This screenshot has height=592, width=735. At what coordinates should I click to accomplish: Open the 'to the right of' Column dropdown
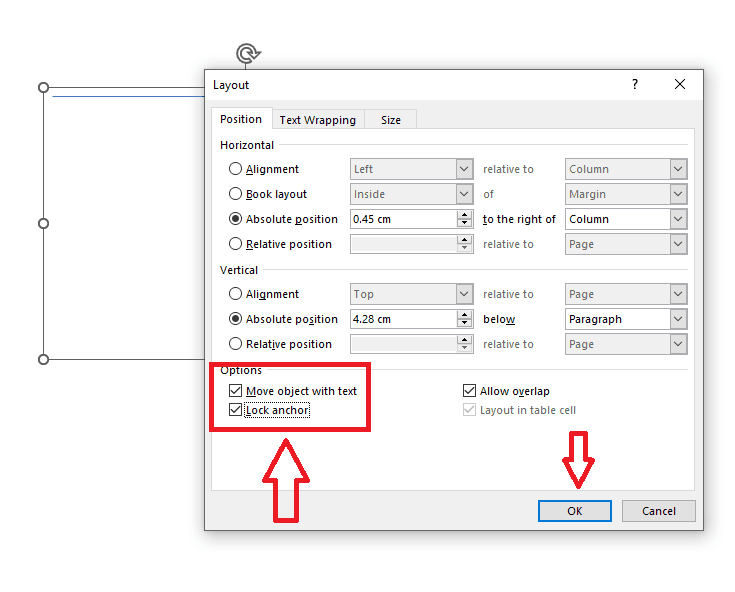pyautogui.click(x=678, y=219)
